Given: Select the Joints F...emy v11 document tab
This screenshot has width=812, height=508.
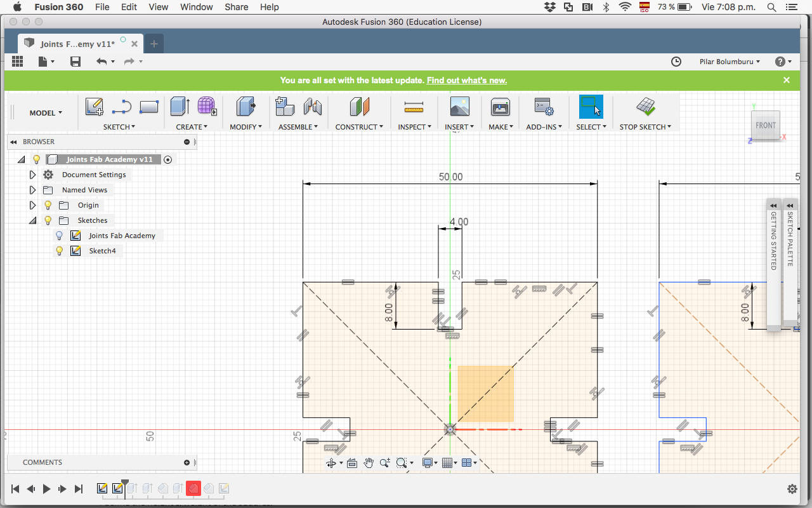Looking at the screenshot, I should pyautogui.click(x=81, y=44).
